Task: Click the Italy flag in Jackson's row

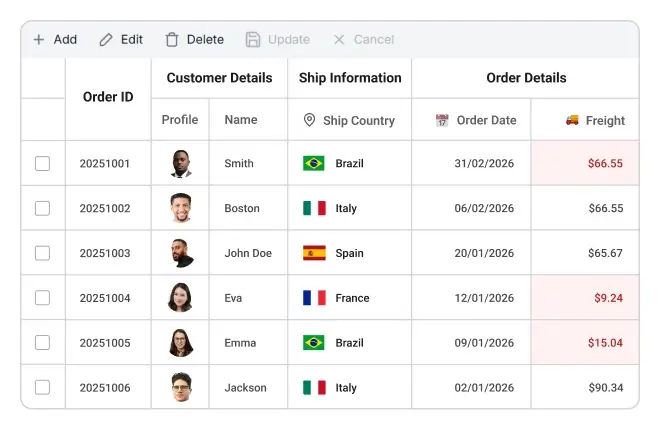Action: [314, 388]
